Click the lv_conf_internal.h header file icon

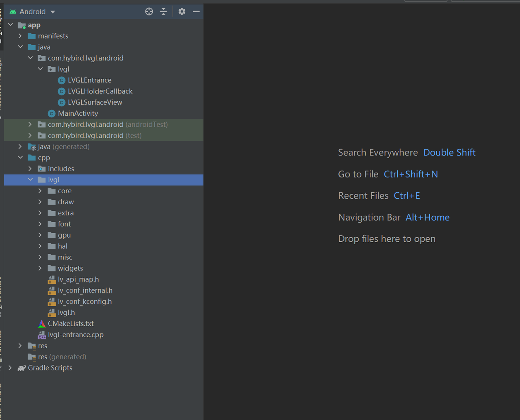click(52, 290)
